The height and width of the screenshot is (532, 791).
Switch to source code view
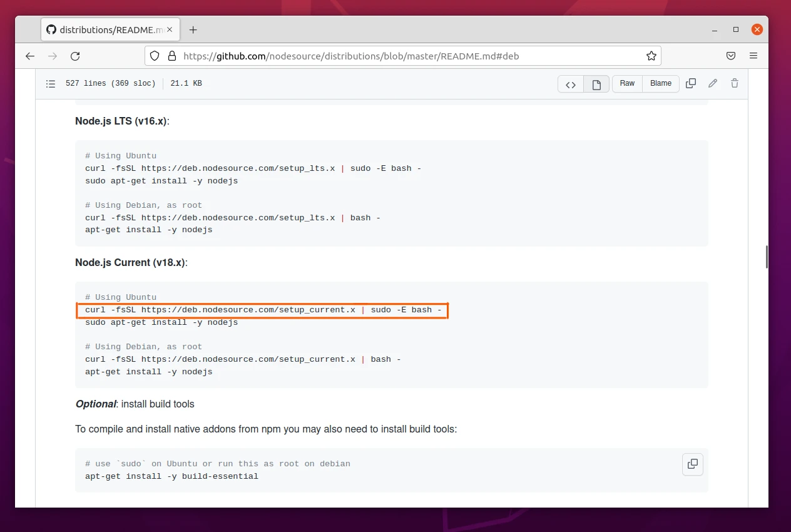[570, 83]
